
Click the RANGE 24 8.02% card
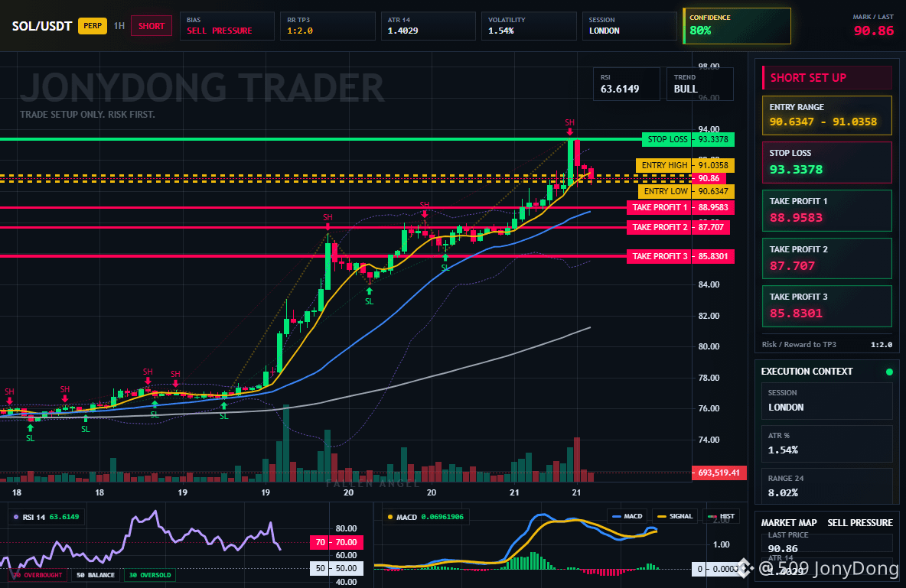pos(827,486)
